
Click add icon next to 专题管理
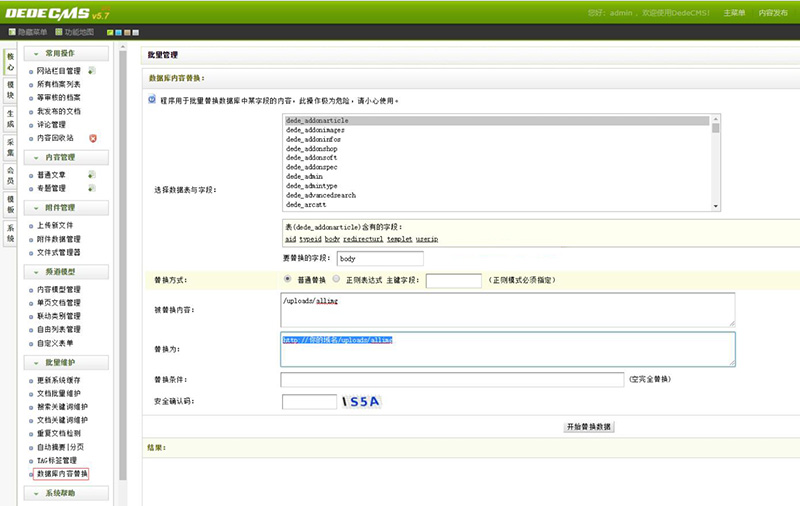(x=92, y=188)
